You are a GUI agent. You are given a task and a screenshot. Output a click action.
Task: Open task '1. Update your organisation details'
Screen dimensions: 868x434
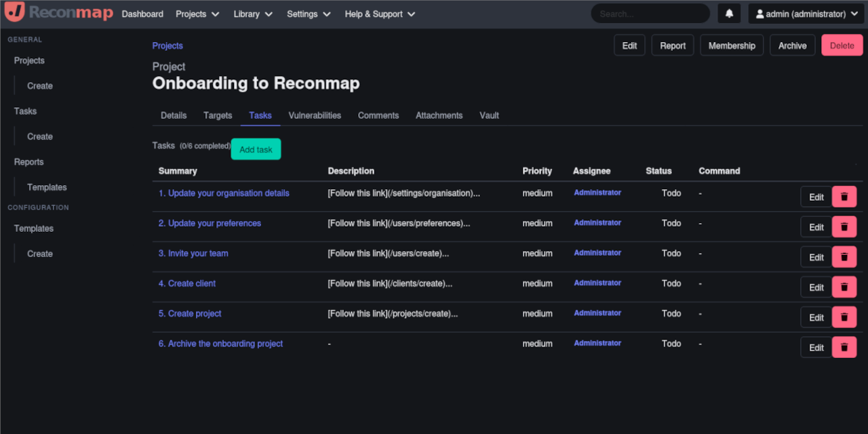point(224,193)
